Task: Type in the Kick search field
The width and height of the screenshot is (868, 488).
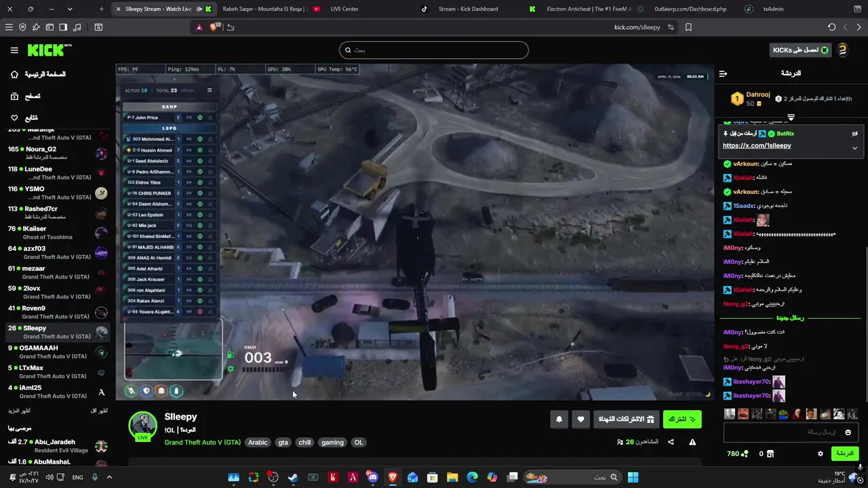Action: (x=434, y=50)
